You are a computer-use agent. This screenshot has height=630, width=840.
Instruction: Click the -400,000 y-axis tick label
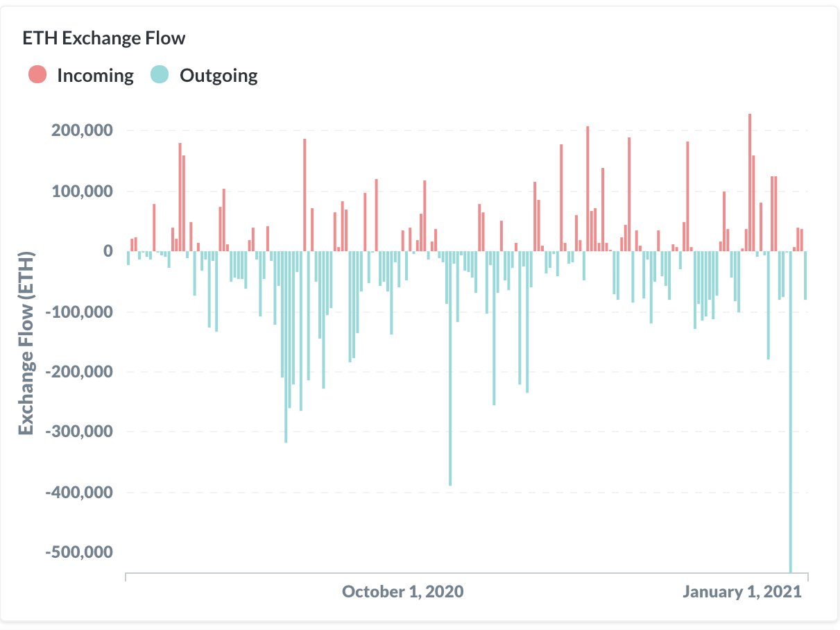click(79, 492)
